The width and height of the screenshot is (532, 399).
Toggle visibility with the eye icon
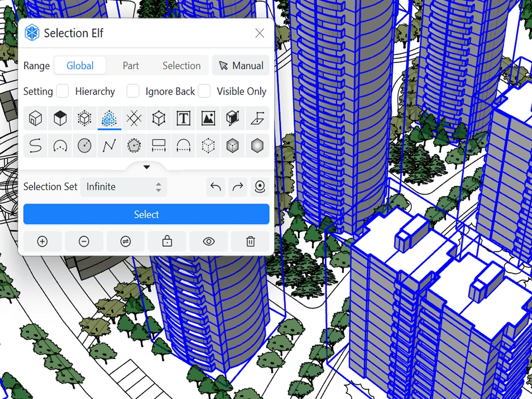tap(209, 242)
